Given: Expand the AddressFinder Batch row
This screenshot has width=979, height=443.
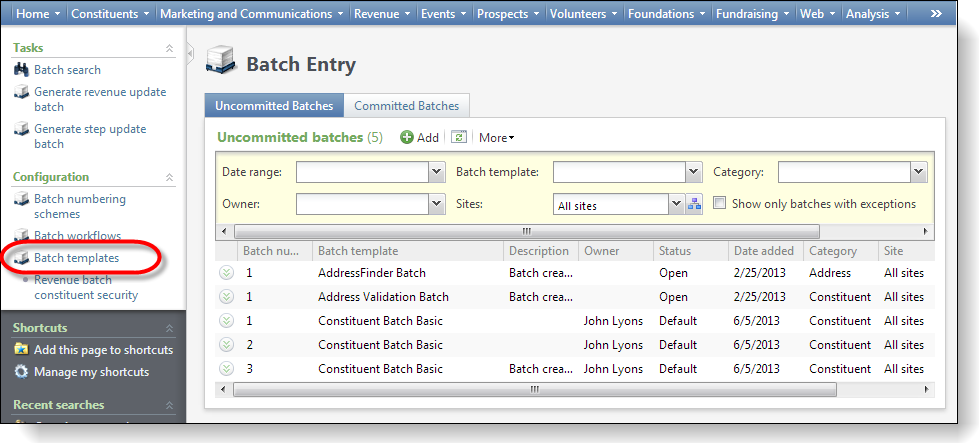Looking at the screenshot, I should (226, 273).
